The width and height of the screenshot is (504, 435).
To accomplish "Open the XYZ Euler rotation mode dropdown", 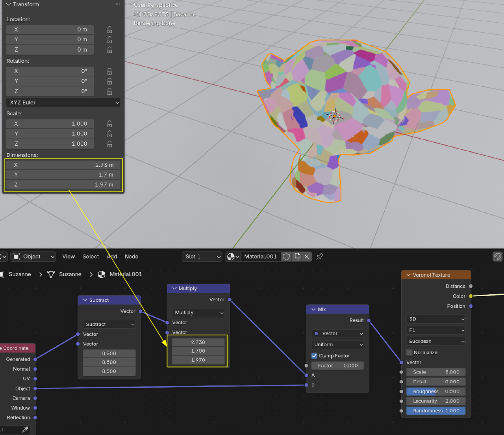I will [x=63, y=102].
